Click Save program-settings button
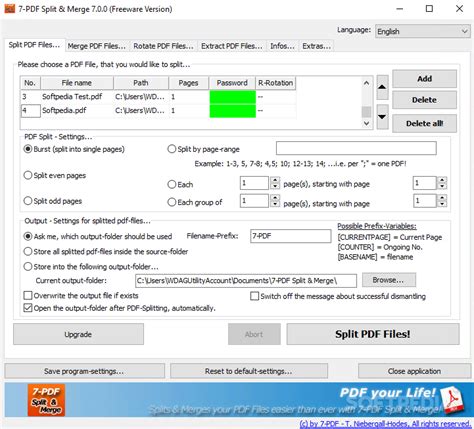The height and width of the screenshot is (429, 474). point(84,371)
